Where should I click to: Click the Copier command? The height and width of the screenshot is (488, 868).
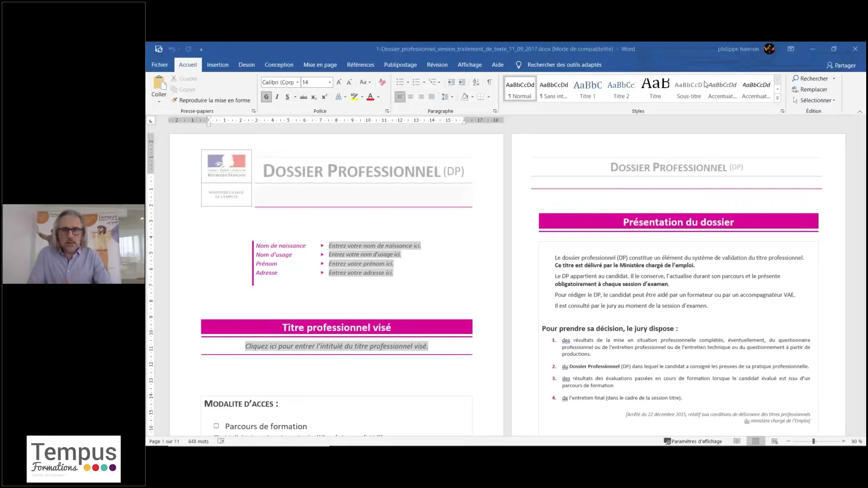[187, 89]
